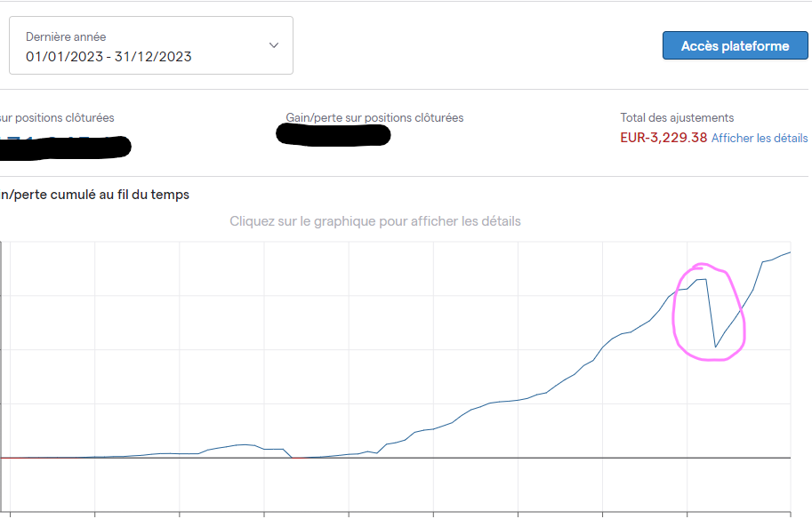Click the bottom of the circled drop
This screenshot has width=812, height=527.
tap(715, 347)
